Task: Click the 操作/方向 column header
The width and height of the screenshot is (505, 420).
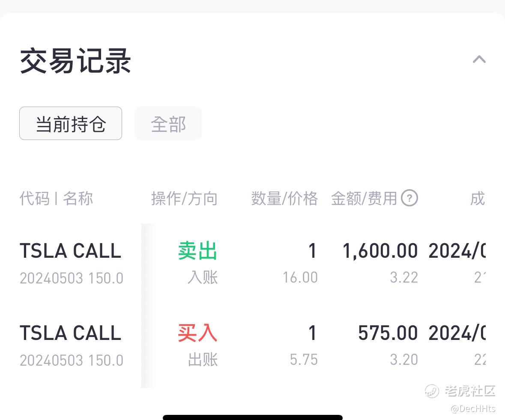Action: [184, 198]
